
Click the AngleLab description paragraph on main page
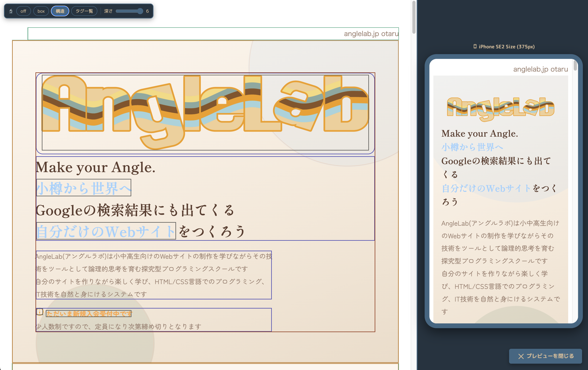pyautogui.click(x=154, y=275)
